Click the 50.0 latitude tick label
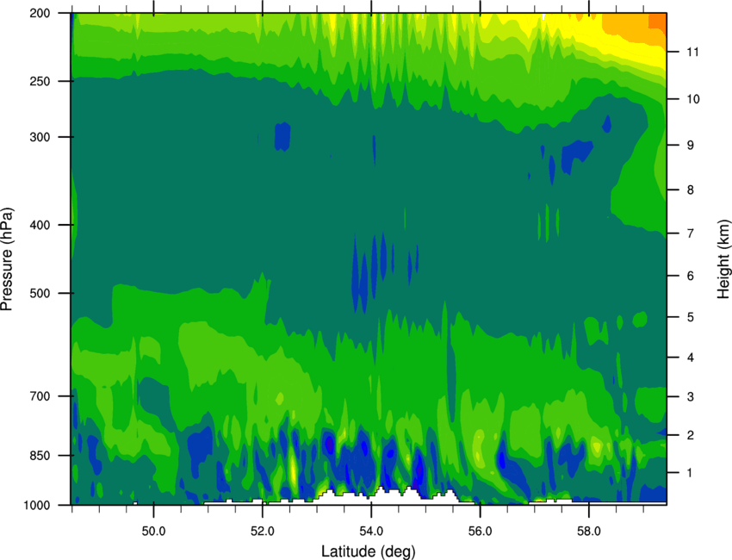This screenshot has width=732, height=560. 153,532
